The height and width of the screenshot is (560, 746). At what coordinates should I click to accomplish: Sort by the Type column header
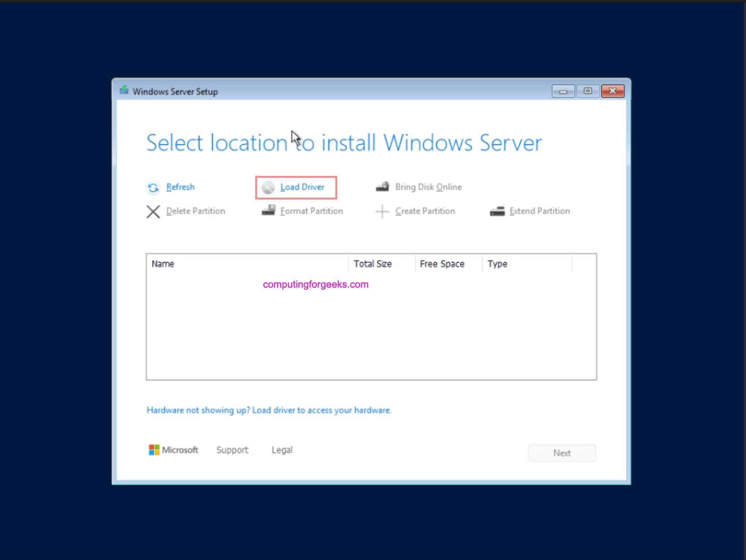pos(497,264)
